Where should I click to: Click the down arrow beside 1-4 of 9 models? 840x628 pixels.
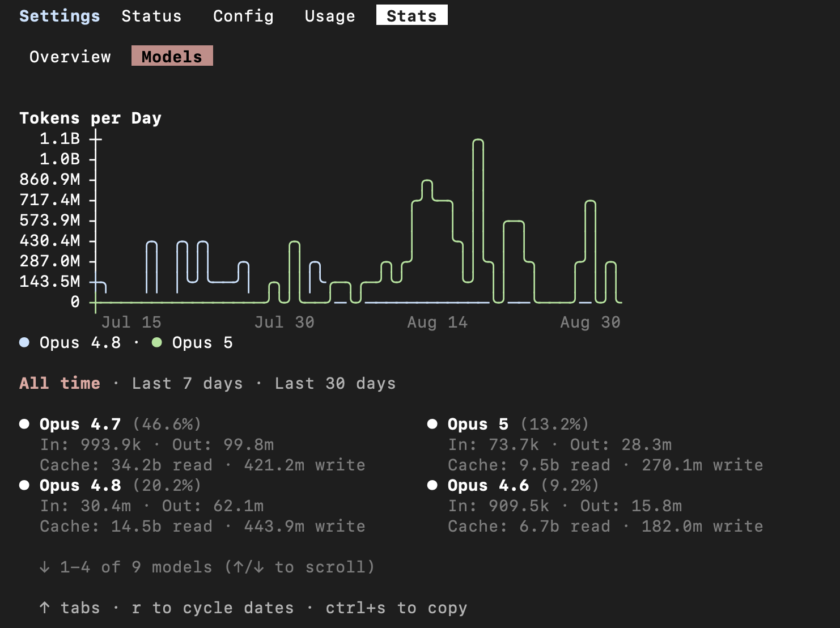coord(45,567)
